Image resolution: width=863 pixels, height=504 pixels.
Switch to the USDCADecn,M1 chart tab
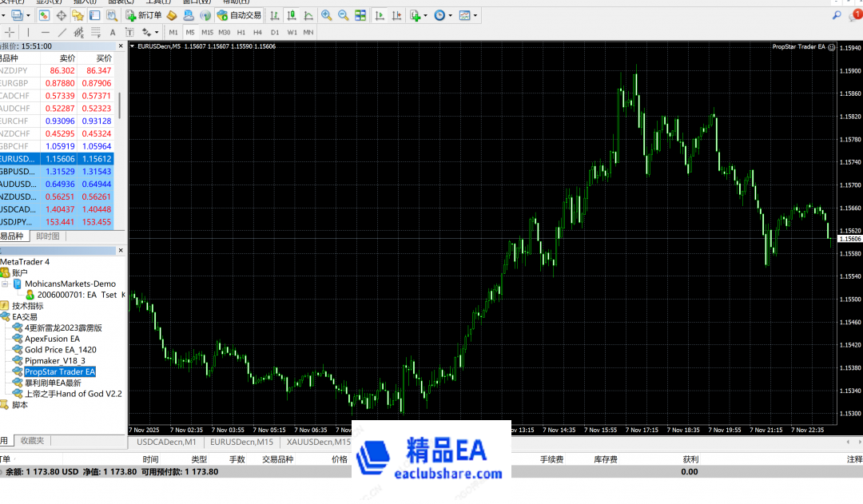pos(166,442)
